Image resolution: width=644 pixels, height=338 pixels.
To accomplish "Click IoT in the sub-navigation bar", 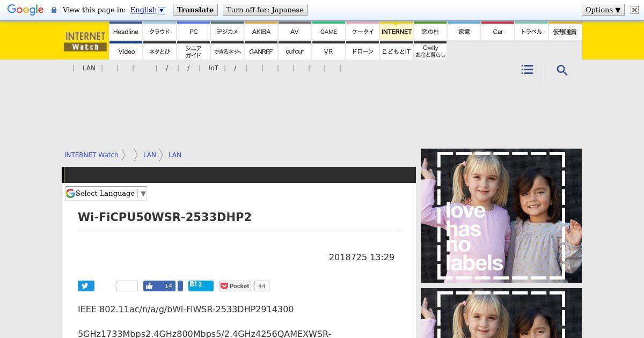I will 214,68.
